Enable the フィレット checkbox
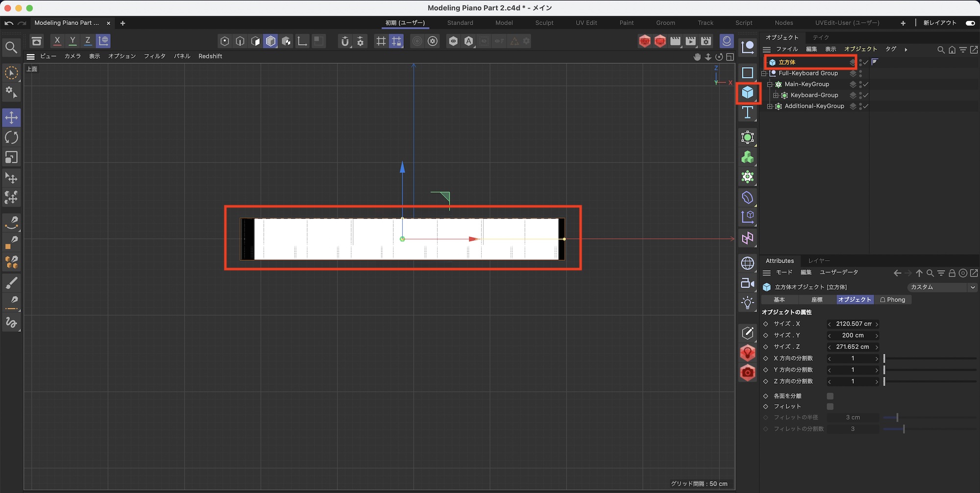This screenshot has height=493, width=980. [830, 407]
